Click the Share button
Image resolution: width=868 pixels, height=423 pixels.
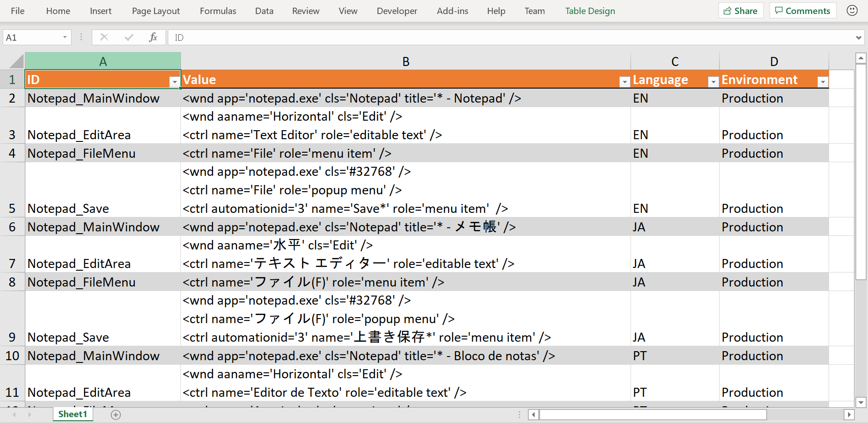coord(741,11)
